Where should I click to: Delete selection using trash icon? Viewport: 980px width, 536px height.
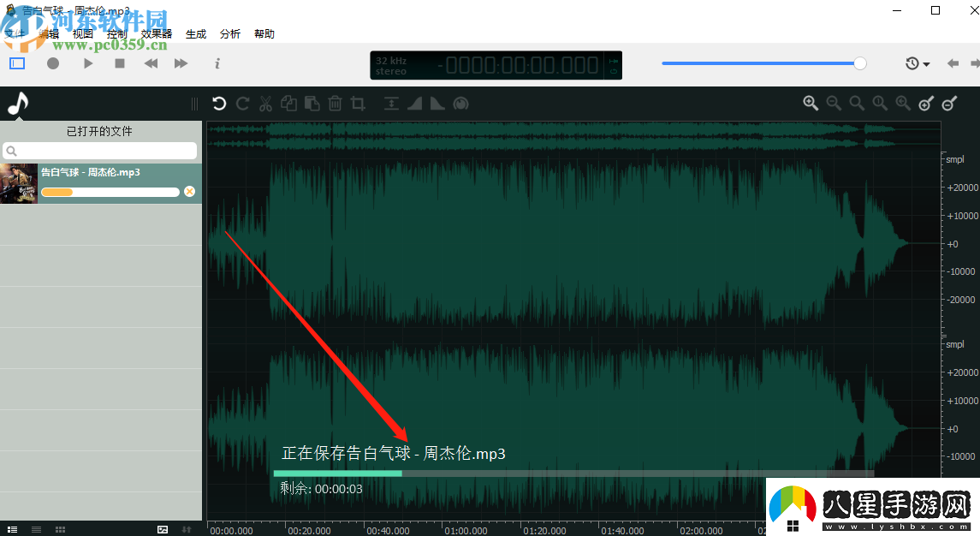point(335,103)
